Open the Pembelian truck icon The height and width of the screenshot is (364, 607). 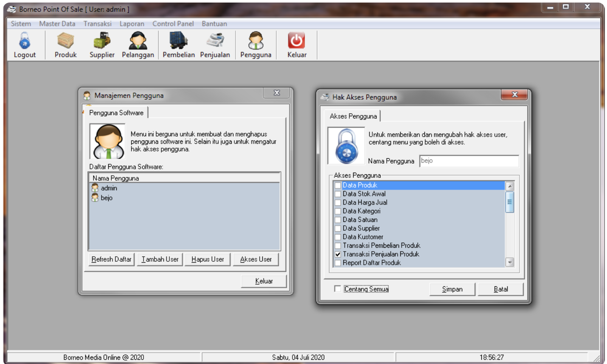point(178,41)
